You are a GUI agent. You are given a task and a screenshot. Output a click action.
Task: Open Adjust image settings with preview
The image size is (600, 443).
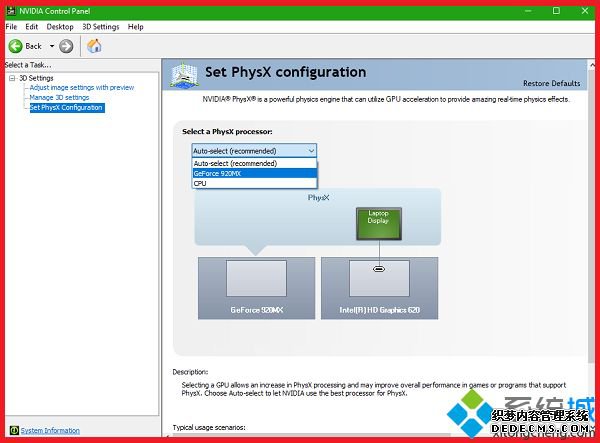pos(82,88)
